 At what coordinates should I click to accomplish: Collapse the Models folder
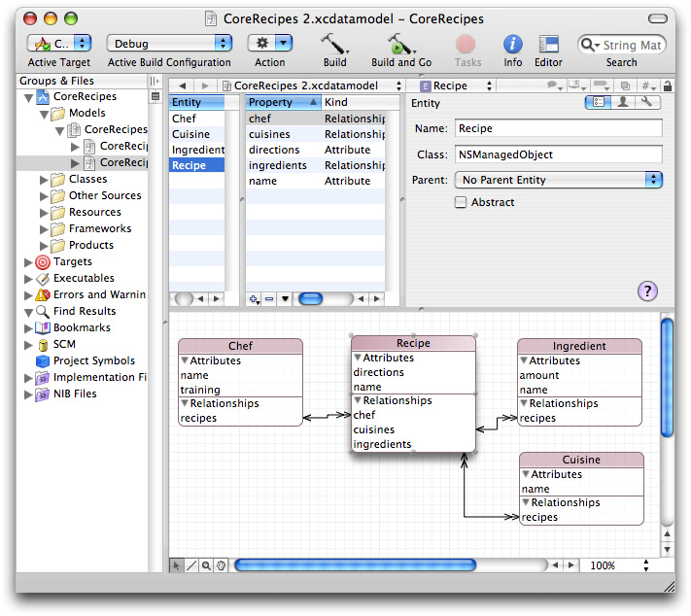pos(44,114)
